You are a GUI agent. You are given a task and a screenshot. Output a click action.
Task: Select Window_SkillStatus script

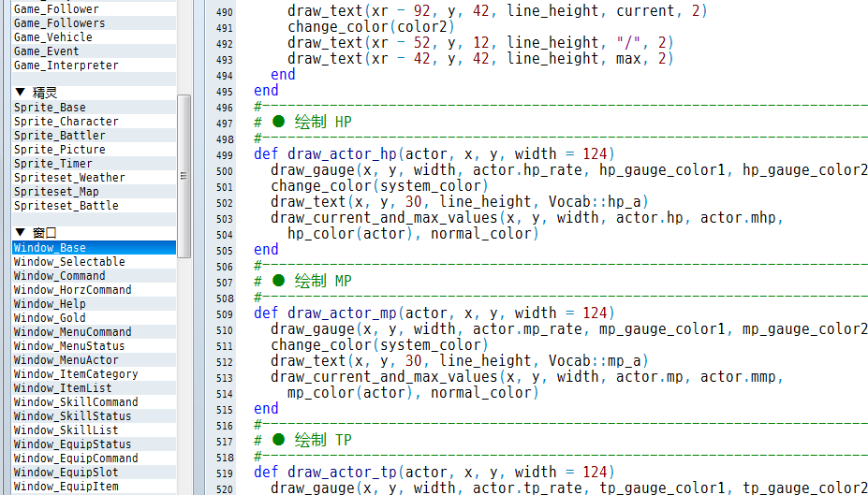pyautogui.click(x=95, y=416)
